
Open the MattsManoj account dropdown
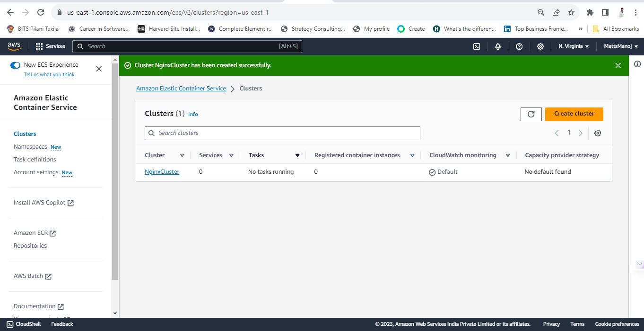click(621, 46)
